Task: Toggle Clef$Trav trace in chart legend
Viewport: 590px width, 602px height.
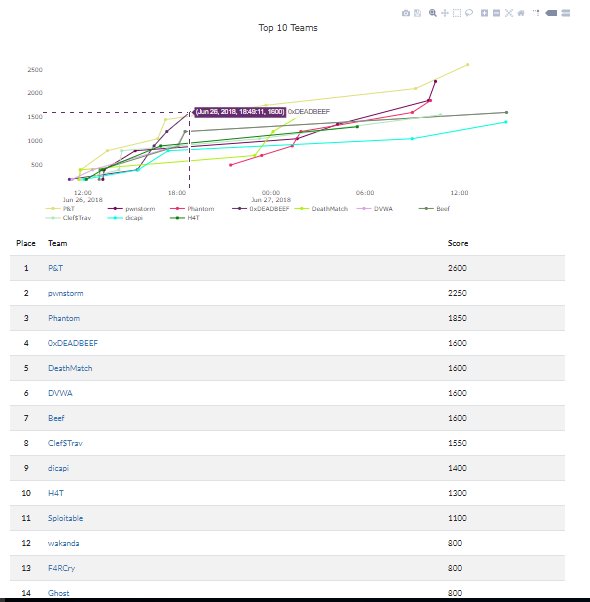Action: tap(68, 218)
